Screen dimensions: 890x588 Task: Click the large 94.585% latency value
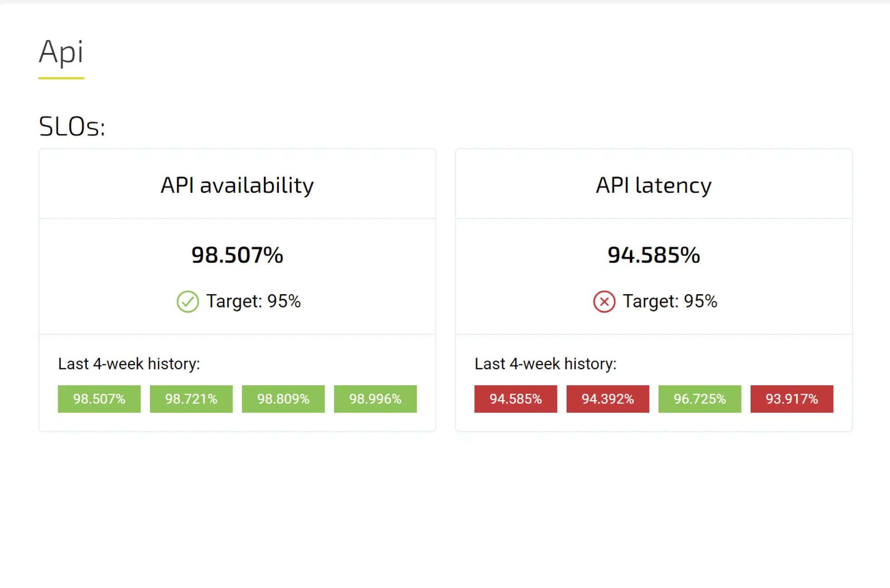click(x=654, y=255)
